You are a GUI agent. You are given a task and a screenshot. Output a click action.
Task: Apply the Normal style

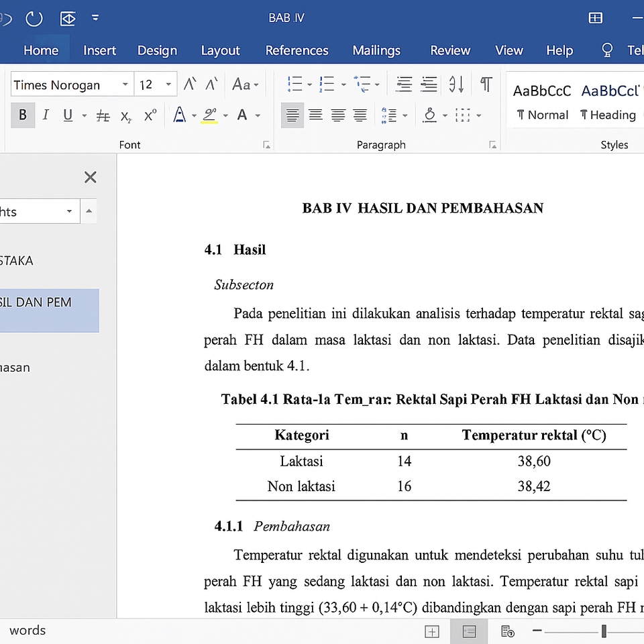(x=542, y=101)
